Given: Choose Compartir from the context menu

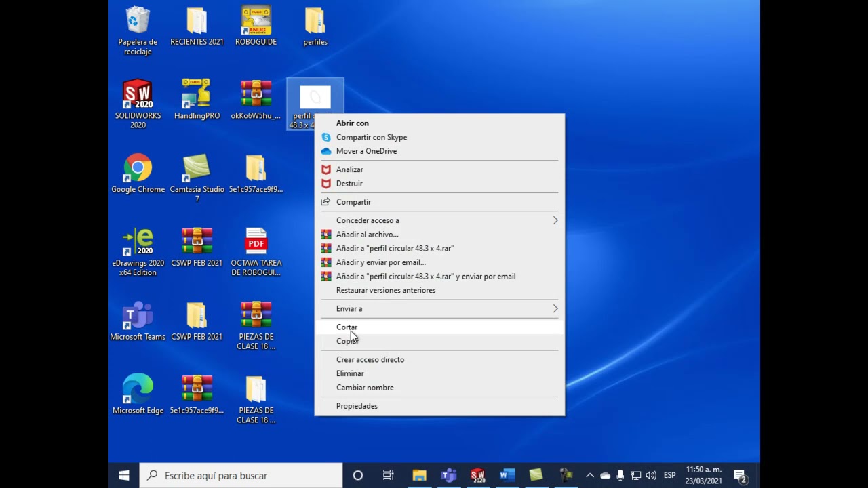Looking at the screenshot, I should [439, 202].
